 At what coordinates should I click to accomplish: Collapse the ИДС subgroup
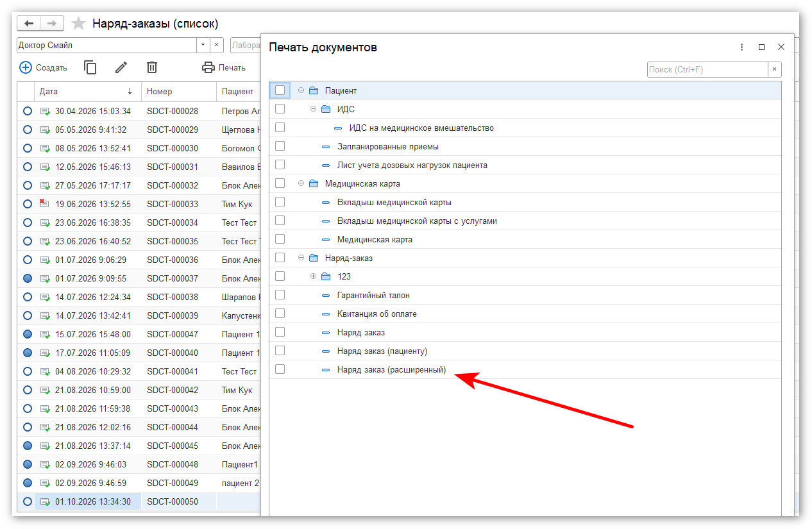click(x=314, y=109)
